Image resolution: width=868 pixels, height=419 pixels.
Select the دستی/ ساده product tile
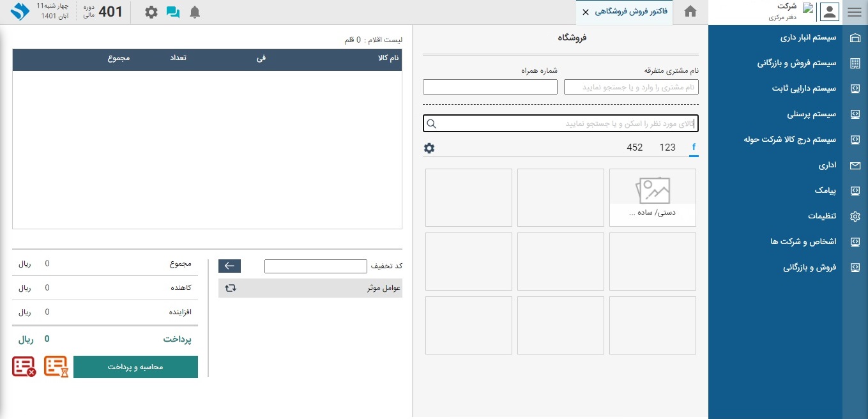pos(652,197)
